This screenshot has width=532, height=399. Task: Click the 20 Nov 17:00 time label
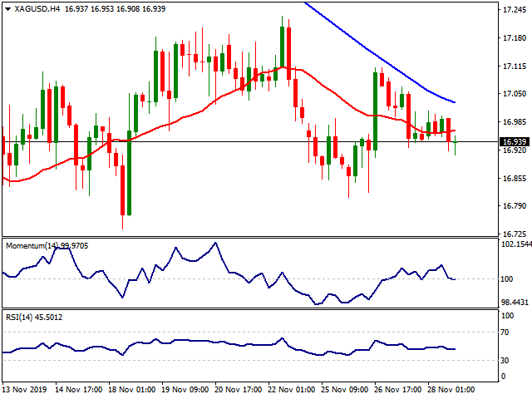click(239, 390)
